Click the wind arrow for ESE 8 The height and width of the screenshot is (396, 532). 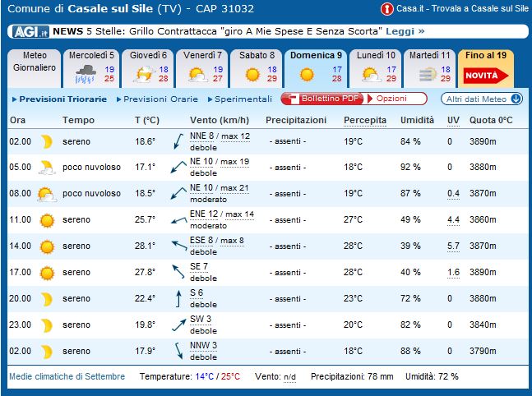point(179,245)
